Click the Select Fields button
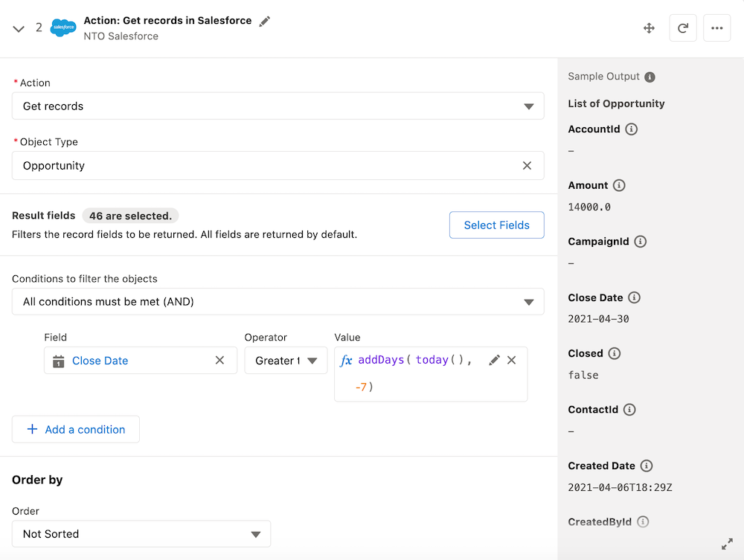 (497, 225)
